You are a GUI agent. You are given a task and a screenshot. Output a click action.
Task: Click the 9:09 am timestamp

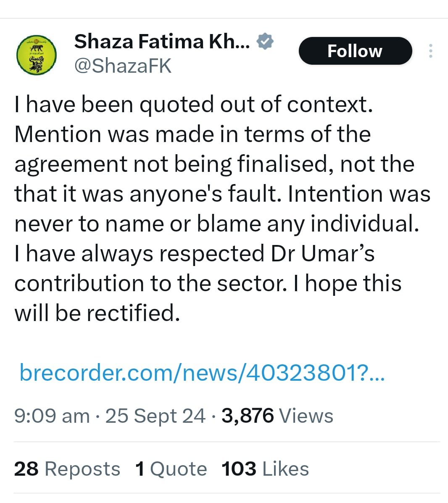[x=52, y=416]
